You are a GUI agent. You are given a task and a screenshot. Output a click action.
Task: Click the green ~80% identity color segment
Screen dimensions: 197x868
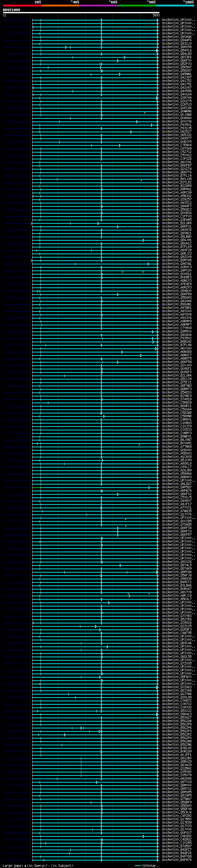point(137,6)
